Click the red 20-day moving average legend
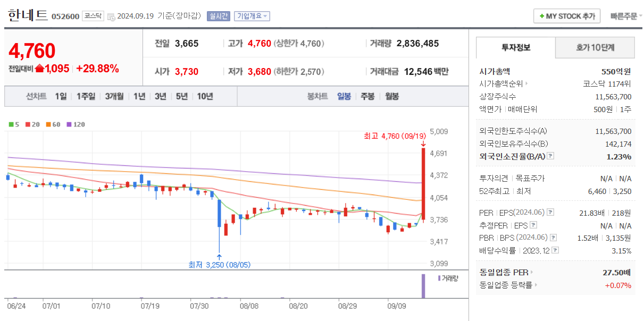Image resolution: width=644 pixels, height=321 pixels. coord(32,124)
